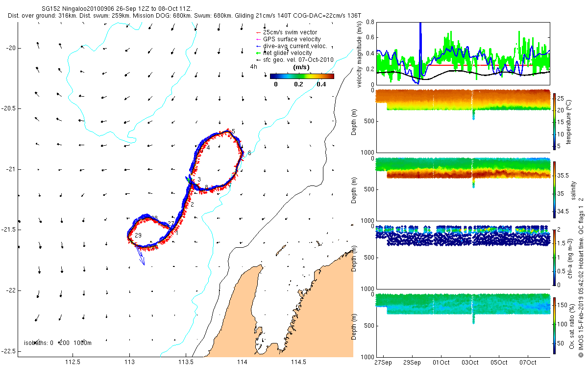
Task: Click waypoint number '6' on the glider track
Action: coord(249,153)
